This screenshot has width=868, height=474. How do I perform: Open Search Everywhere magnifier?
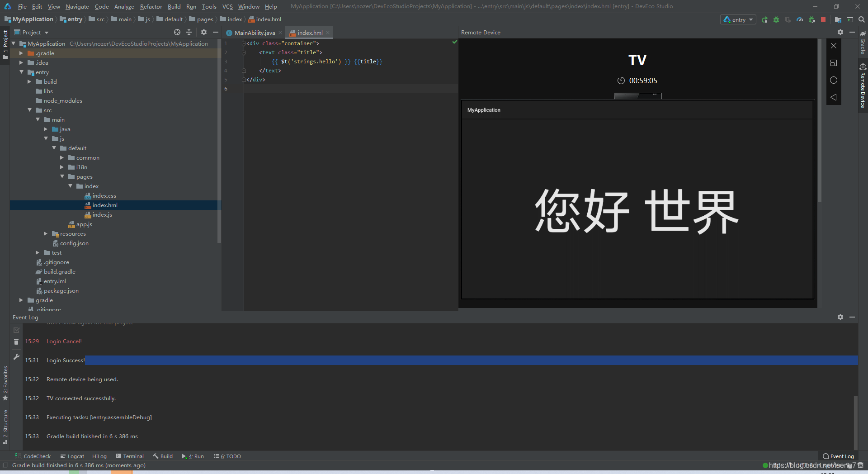pos(862,20)
